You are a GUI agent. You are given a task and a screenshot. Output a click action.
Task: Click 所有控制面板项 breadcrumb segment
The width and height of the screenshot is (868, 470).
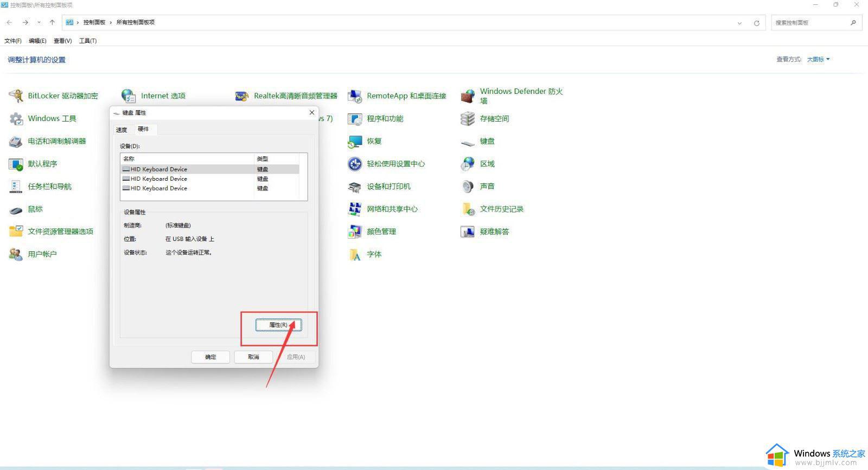click(x=136, y=22)
